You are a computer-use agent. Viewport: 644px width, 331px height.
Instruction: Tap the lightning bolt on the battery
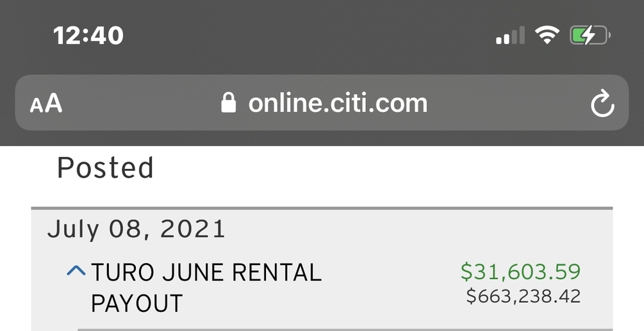tap(587, 35)
